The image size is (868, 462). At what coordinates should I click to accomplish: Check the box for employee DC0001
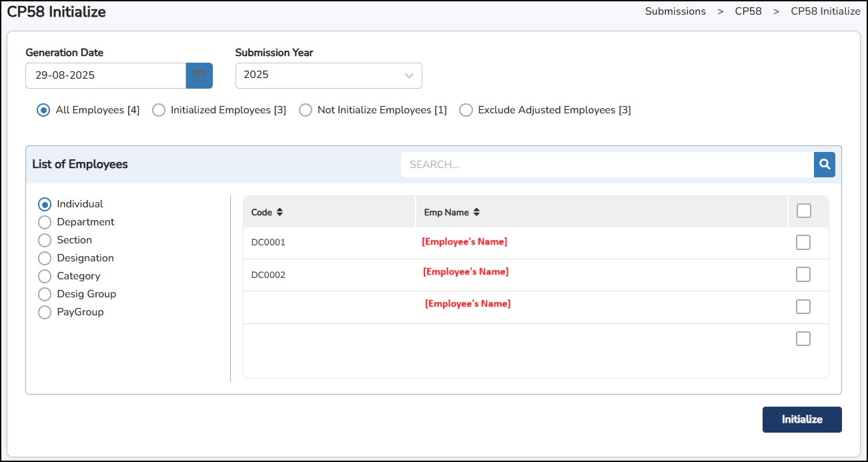point(803,242)
